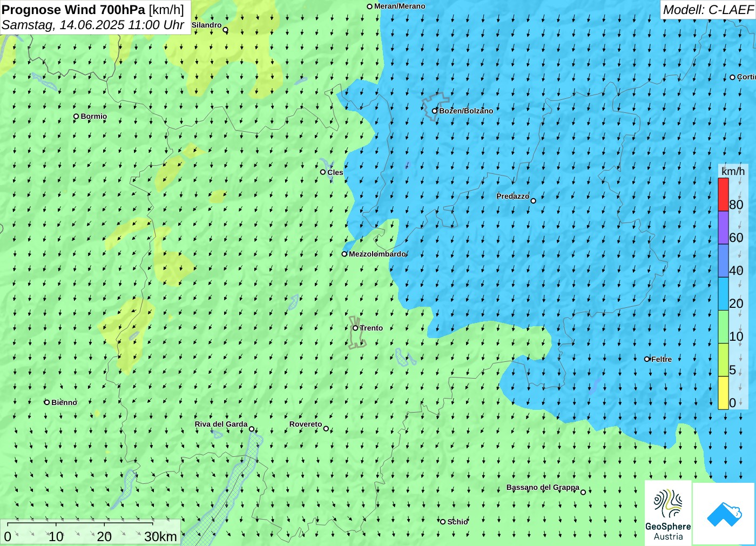Image resolution: width=756 pixels, height=546 pixels.
Task: Select the date text 'Samstag, 14.06.2025 11:00 Uhr'
Action: 93,25
